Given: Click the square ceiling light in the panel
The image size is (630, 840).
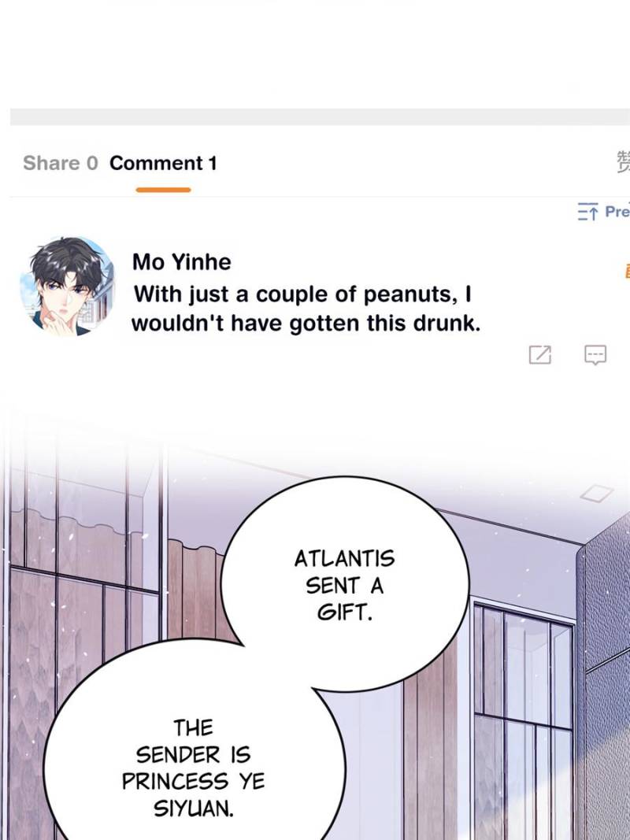Looking at the screenshot, I should pyautogui.click(x=597, y=493).
